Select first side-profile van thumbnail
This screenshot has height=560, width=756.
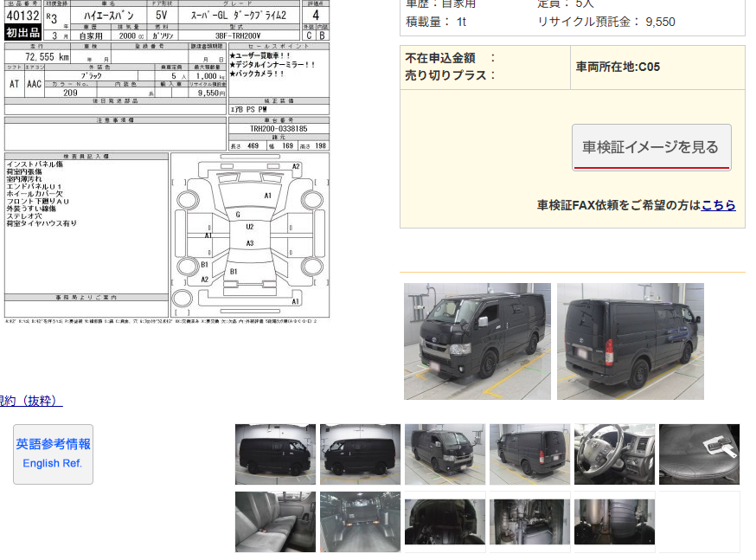[x=275, y=454]
